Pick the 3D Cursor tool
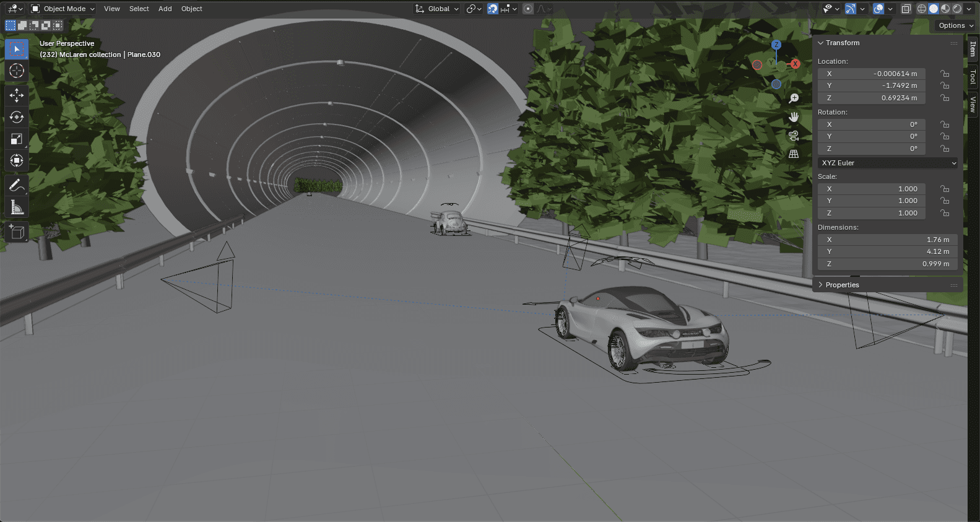The height and width of the screenshot is (522, 980). click(17, 71)
